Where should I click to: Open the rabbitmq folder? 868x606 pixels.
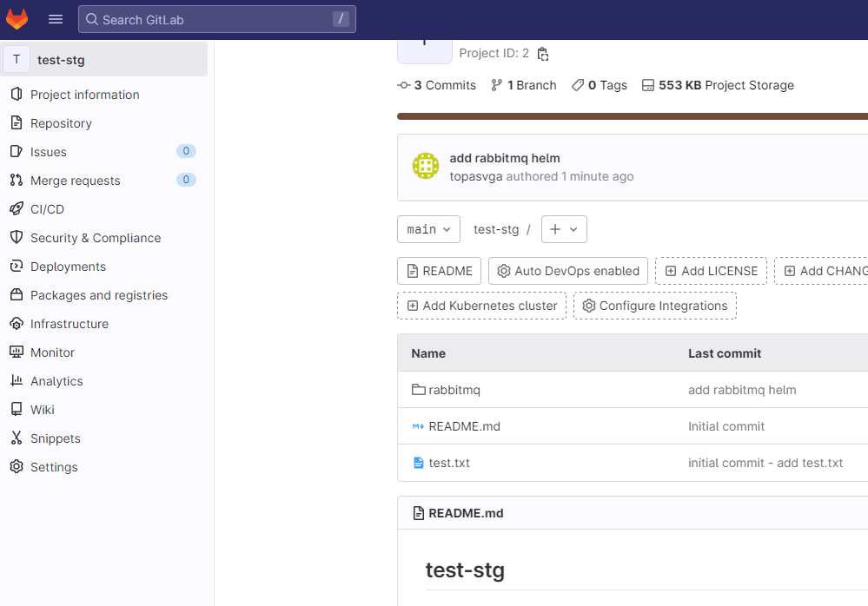(x=454, y=390)
